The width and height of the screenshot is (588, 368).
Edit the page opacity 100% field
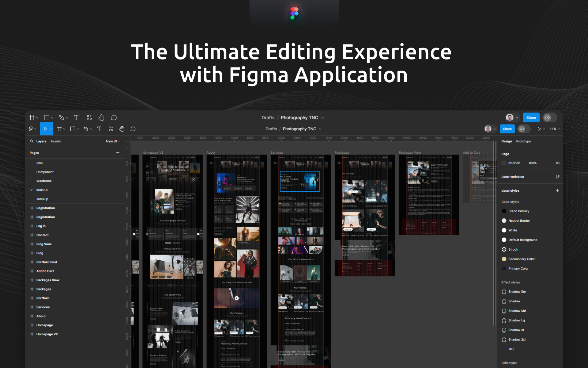[533, 163]
